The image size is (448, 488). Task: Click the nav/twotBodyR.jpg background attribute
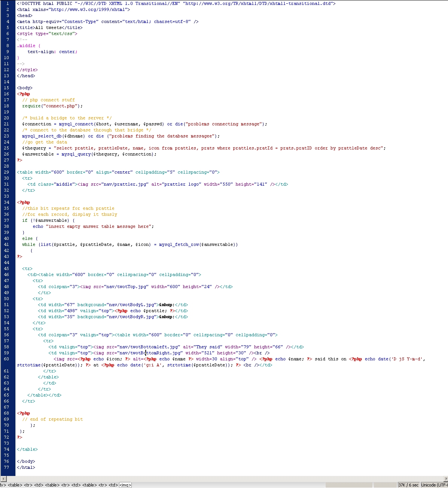[117, 317]
